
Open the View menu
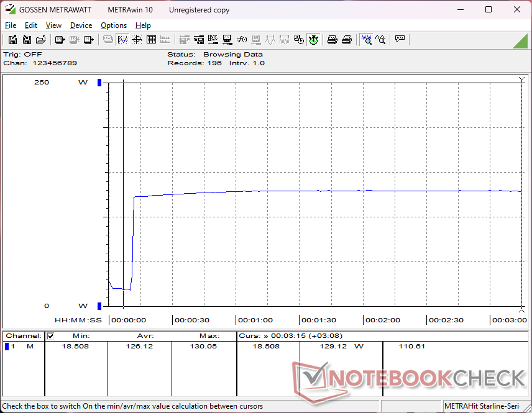coord(53,25)
